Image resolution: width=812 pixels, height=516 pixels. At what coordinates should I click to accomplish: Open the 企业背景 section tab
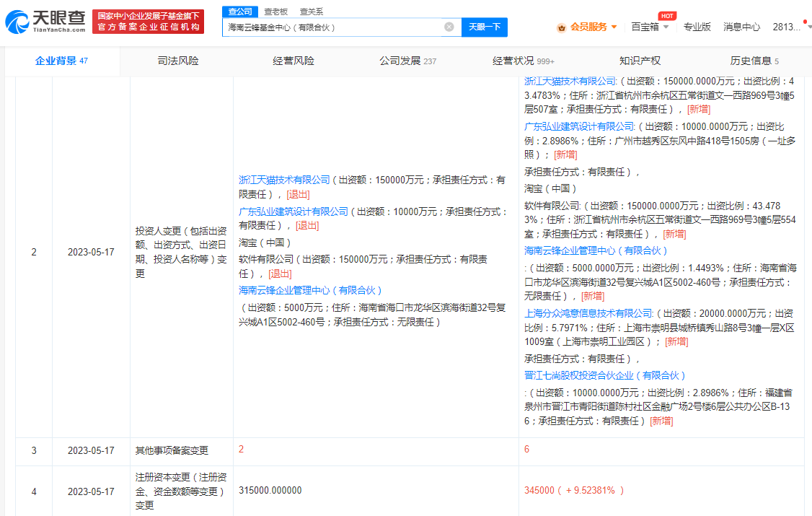[x=61, y=61]
